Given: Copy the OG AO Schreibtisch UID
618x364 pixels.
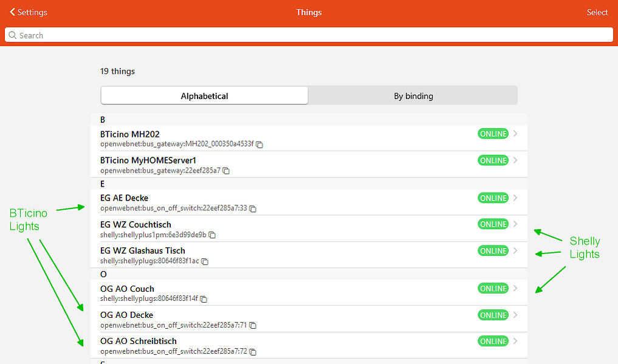Looking at the screenshot, I should pos(253,352).
